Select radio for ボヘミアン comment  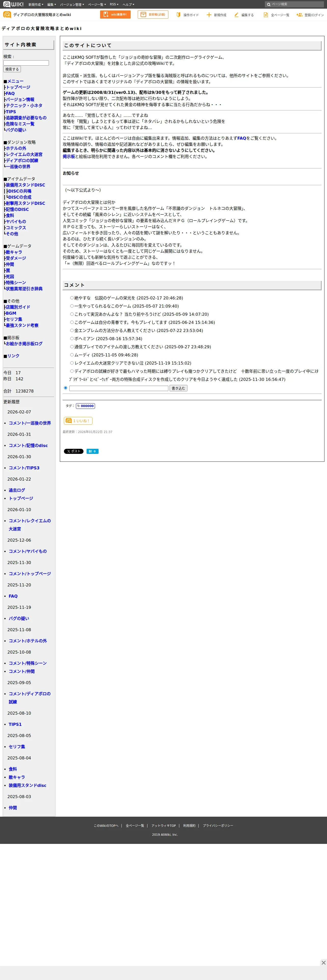[x=72, y=339]
